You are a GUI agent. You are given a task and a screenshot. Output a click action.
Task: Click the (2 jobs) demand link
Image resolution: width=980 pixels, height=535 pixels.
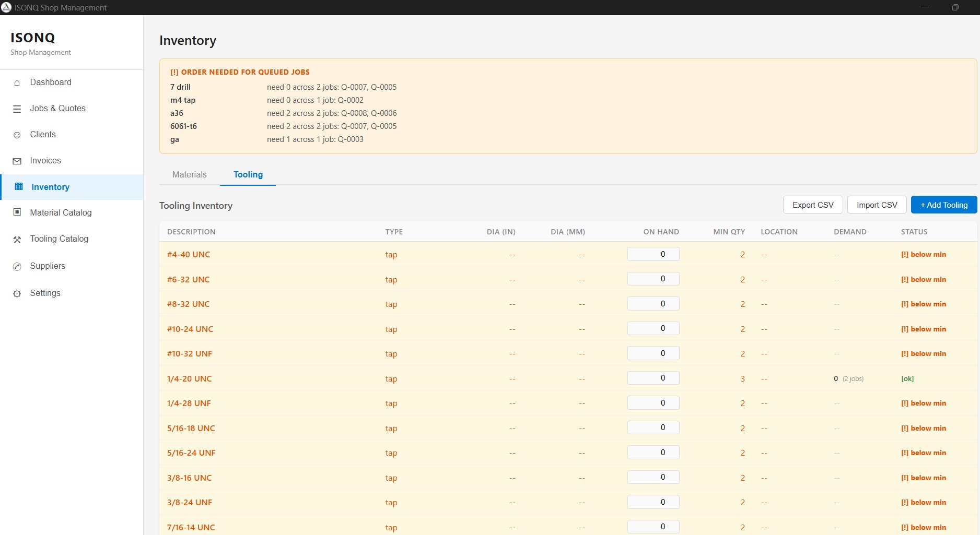(853, 379)
